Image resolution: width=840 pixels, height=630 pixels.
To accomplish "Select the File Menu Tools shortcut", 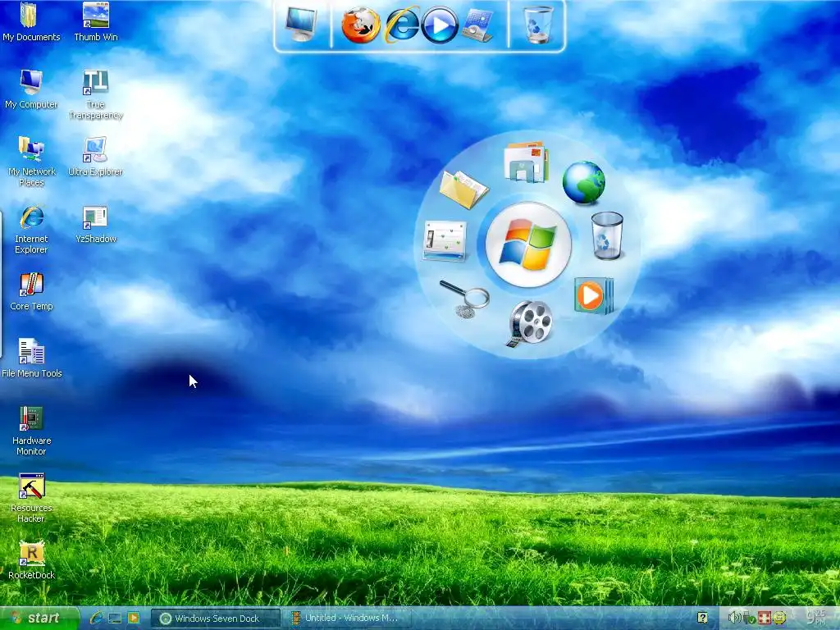I will tap(31, 358).
